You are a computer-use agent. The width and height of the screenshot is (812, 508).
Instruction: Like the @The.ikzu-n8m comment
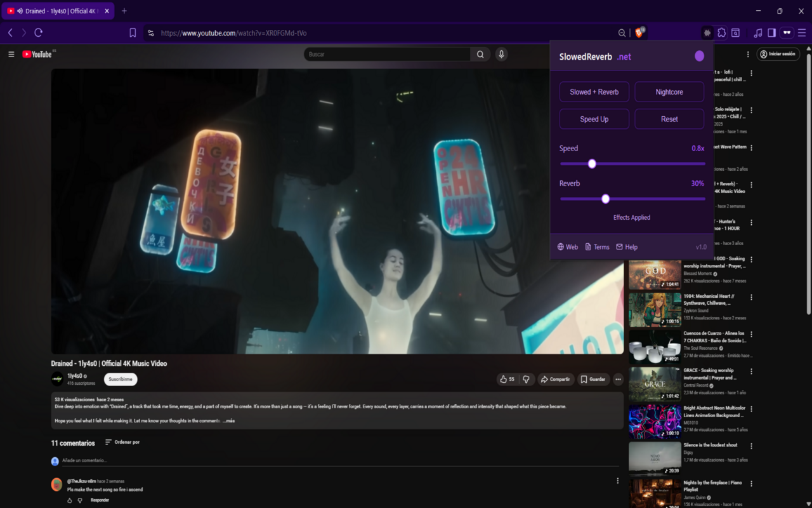[70, 500]
